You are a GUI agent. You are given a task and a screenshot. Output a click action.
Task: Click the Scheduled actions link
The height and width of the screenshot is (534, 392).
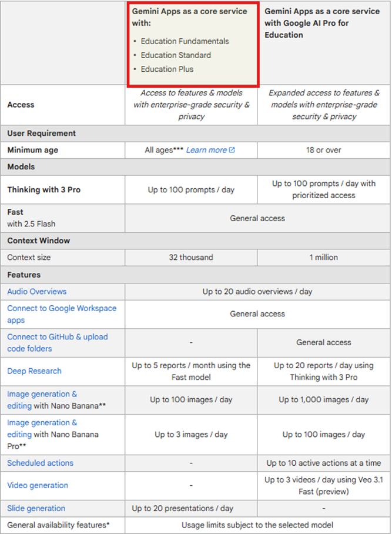click(41, 463)
